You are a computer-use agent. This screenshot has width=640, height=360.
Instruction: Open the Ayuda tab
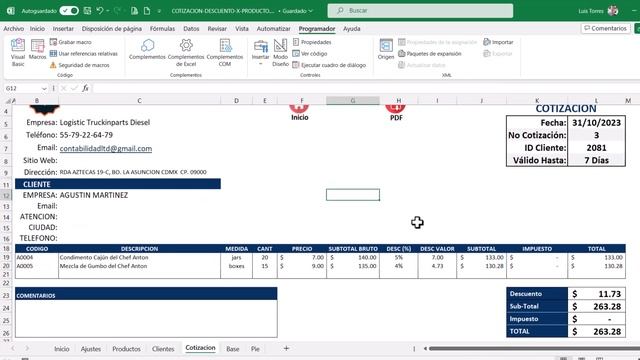pos(351,29)
